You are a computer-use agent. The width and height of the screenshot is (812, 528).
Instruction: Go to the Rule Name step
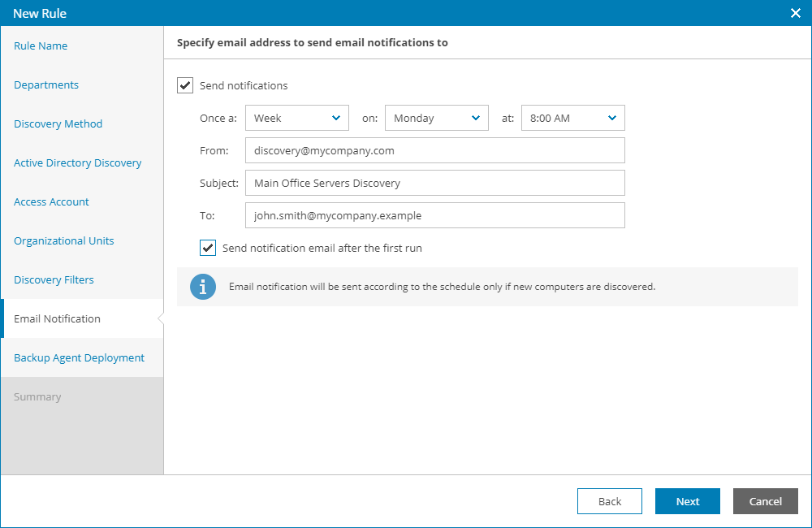coord(41,46)
